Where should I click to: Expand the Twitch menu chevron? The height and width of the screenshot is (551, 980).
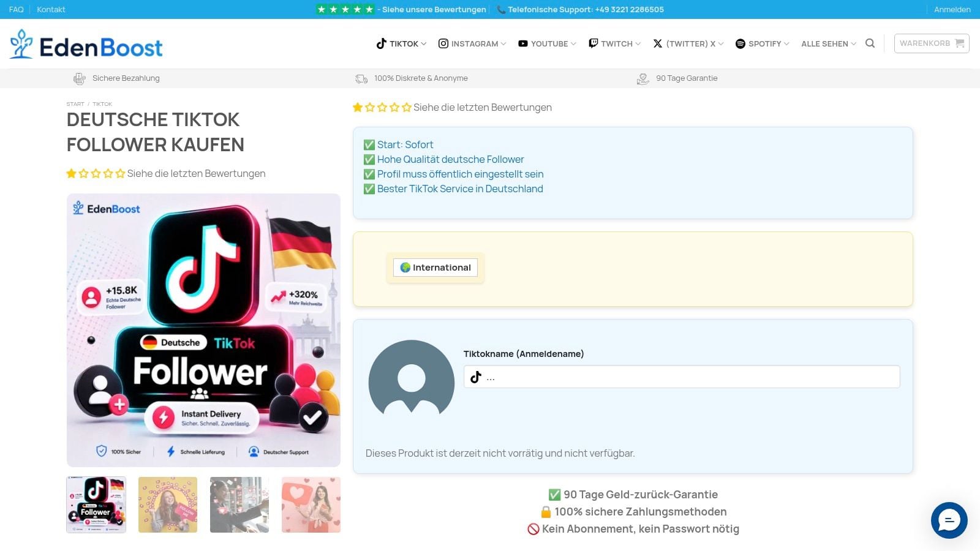(x=638, y=43)
